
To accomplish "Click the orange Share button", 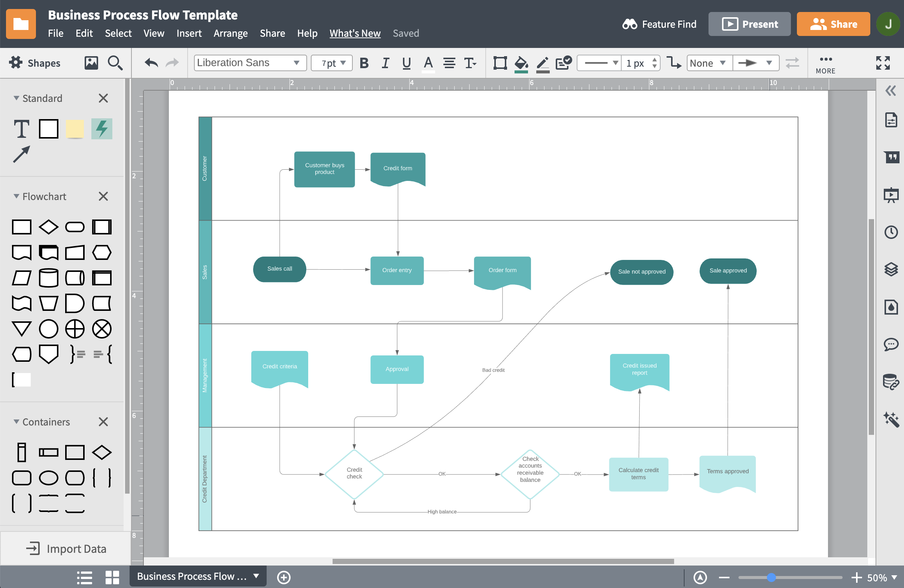I will point(833,24).
